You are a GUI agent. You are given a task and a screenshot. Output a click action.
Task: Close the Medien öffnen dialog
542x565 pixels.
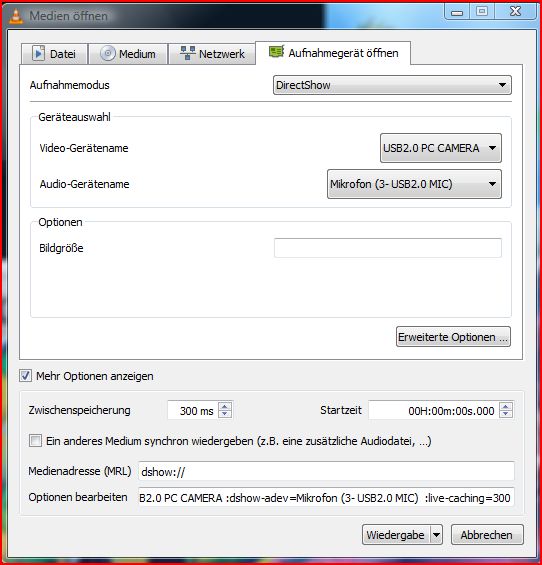click(515, 12)
